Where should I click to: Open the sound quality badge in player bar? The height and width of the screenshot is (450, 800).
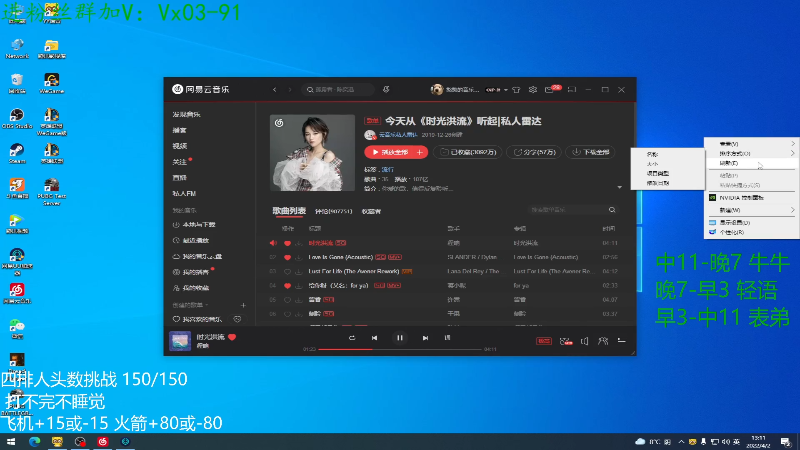(544, 341)
